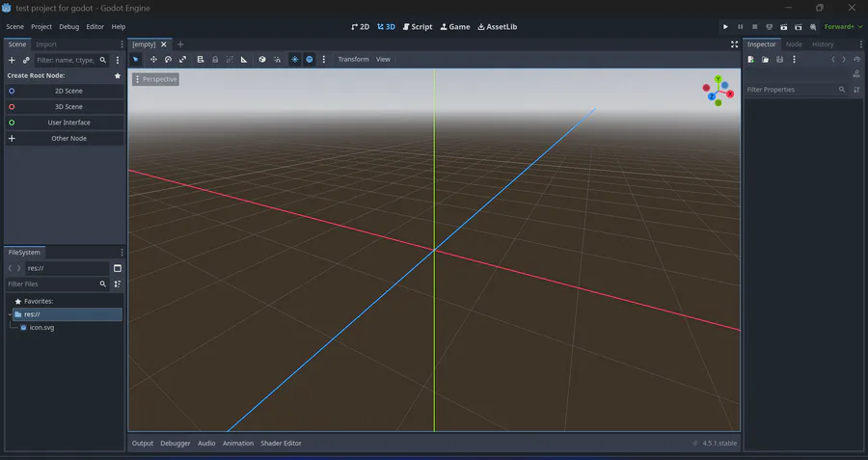Pause the running project
868x460 pixels.
740,27
